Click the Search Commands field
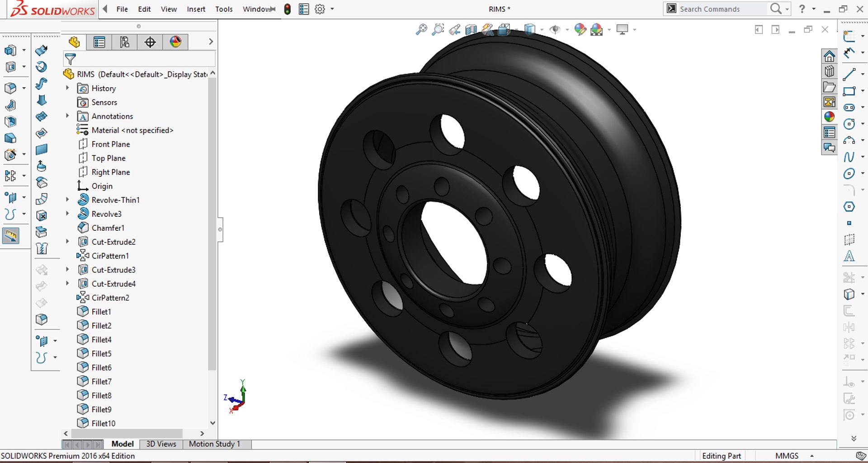868x463 pixels. [722, 9]
